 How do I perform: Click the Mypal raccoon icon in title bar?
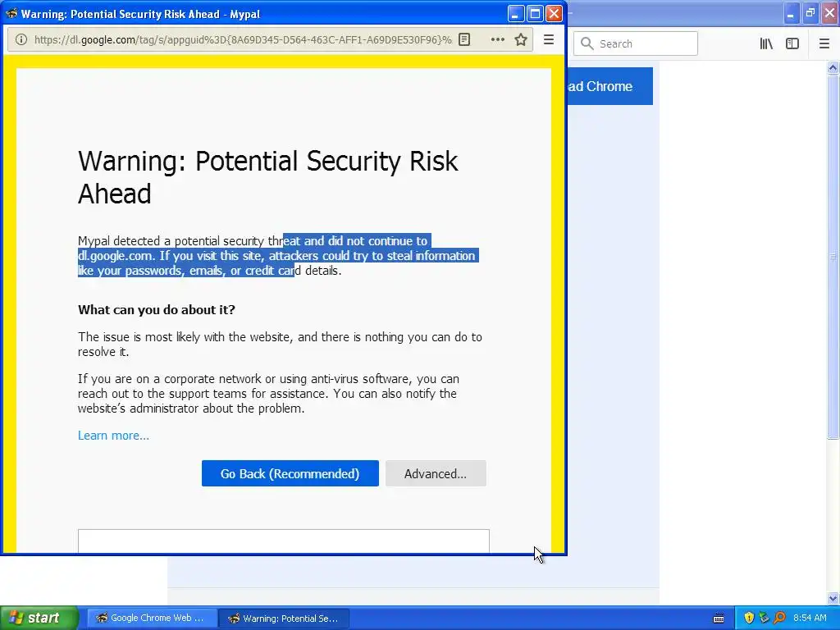coord(11,13)
